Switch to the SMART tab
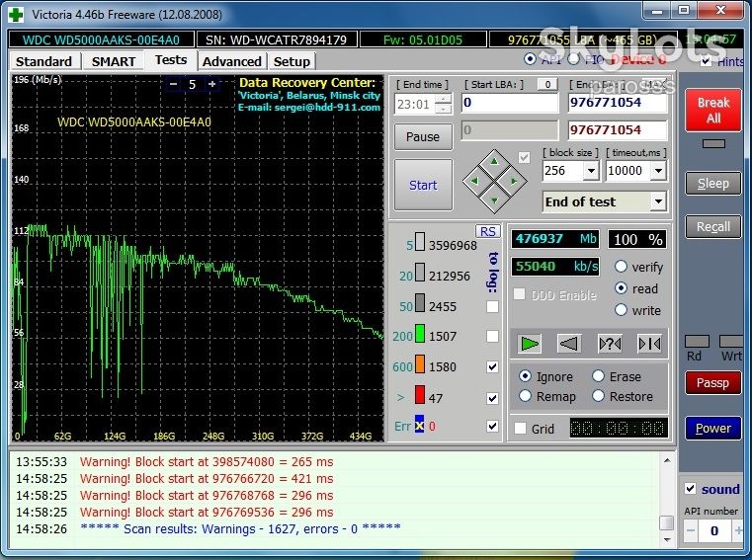The image size is (752, 560). [x=114, y=61]
